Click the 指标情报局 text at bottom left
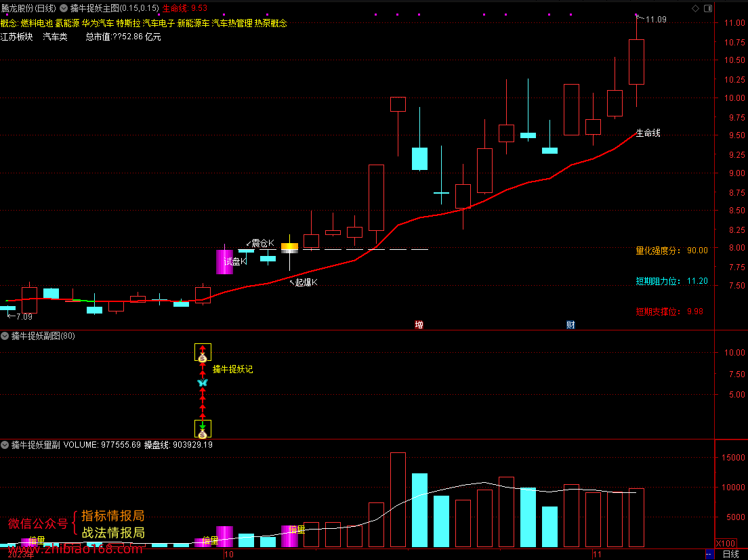 point(113,516)
